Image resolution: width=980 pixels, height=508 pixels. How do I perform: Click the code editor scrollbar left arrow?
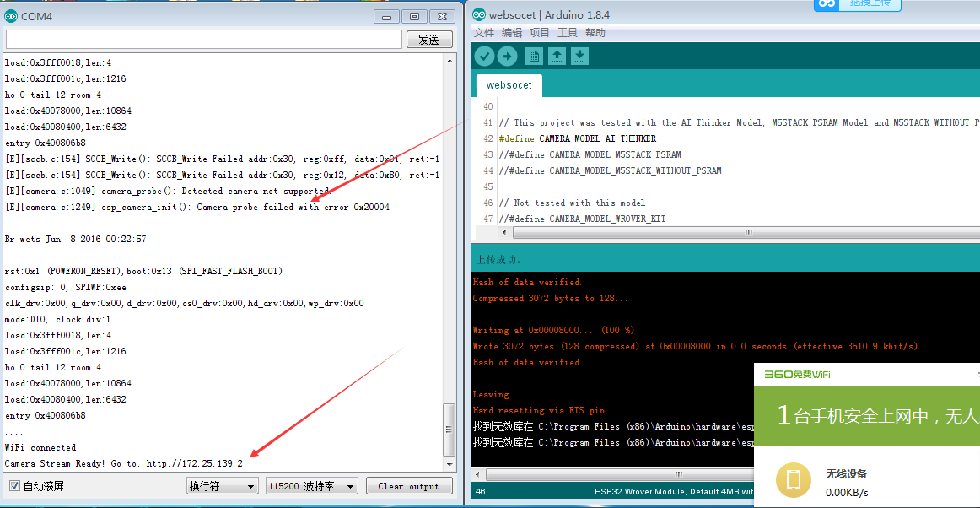pyautogui.click(x=505, y=232)
